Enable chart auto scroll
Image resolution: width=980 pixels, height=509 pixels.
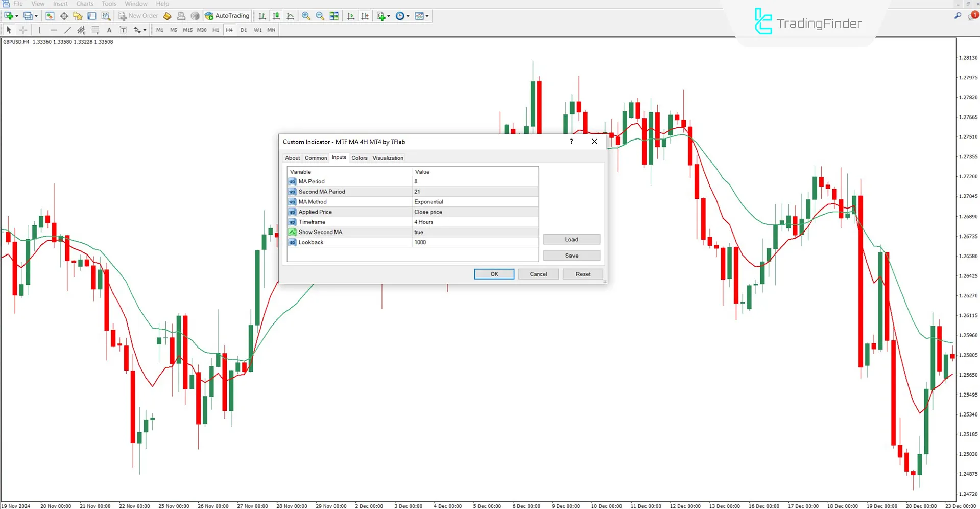[x=350, y=16]
